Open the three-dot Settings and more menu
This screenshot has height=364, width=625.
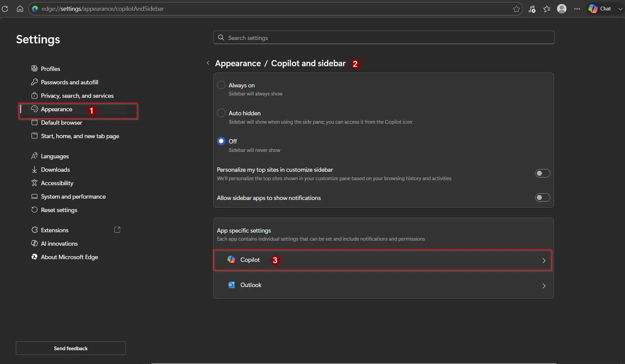[x=577, y=9]
